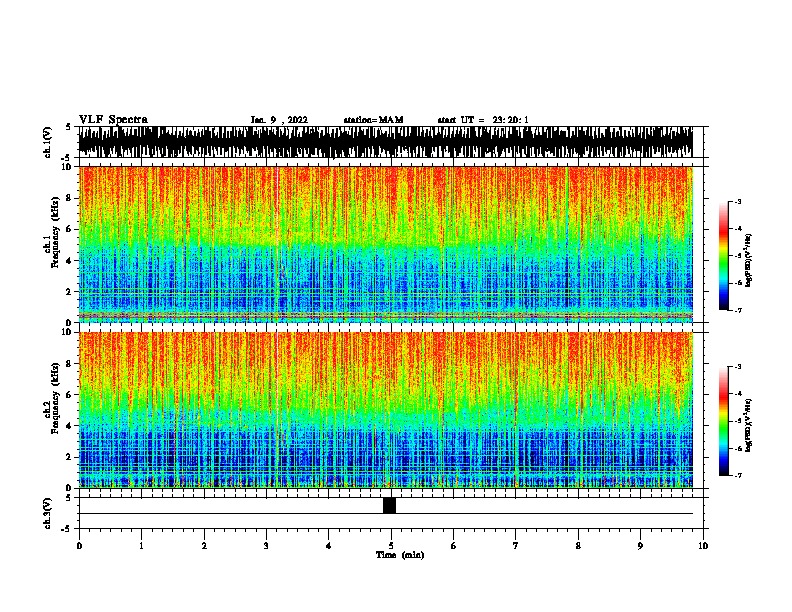Click the "5" tick on ch.3(V) axis
The height and width of the screenshot is (612, 792).
click(x=68, y=498)
